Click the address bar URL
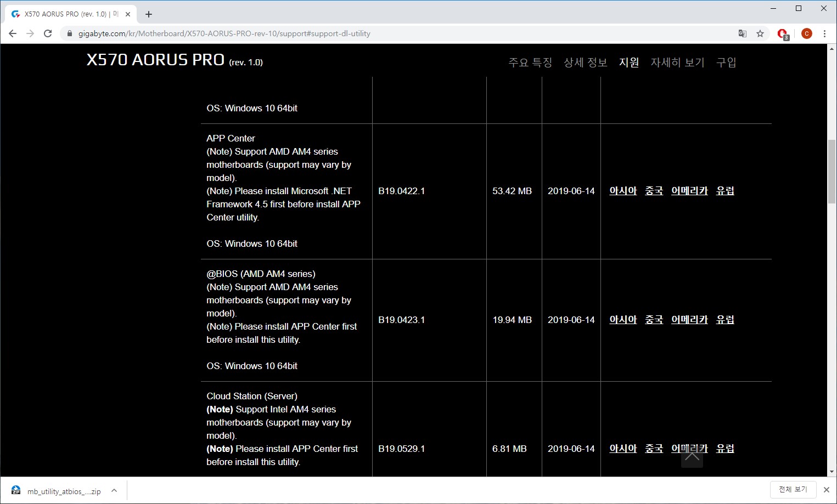 point(224,33)
